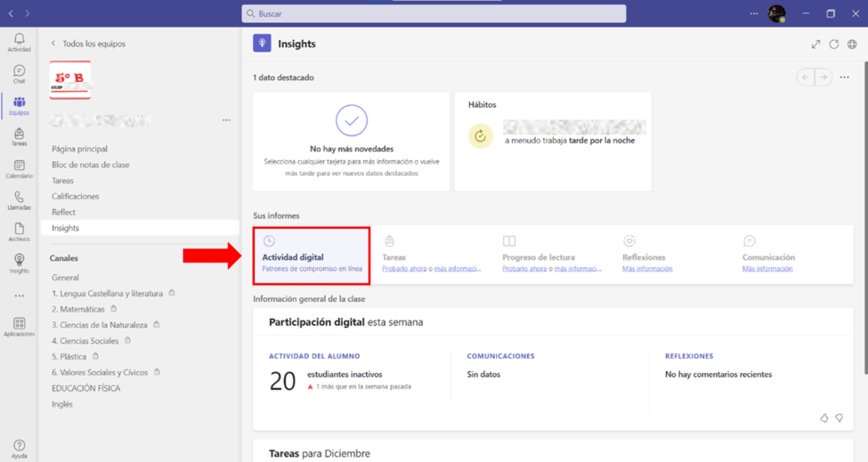Open 6. Valores Sociales y Cívicos channel
The width and height of the screenshot is (868, 462).
click(x=100, y=373)
